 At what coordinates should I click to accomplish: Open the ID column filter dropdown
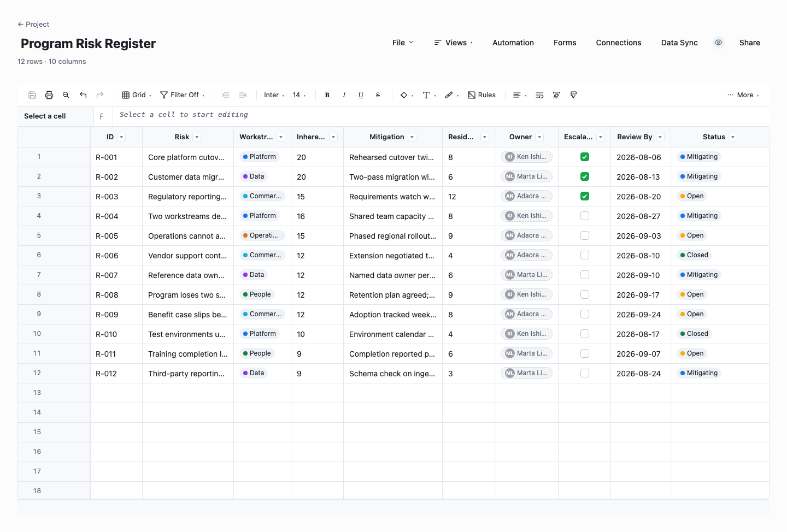[x=122, y=137]
